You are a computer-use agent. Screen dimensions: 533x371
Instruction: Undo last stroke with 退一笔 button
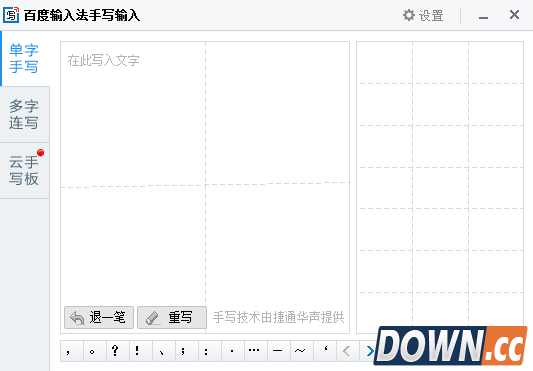(99, 318)
